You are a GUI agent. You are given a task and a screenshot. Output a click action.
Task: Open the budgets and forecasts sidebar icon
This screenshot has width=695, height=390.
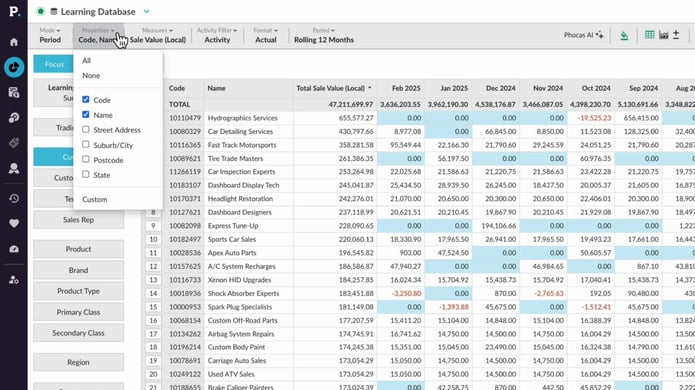pos(14,117)
